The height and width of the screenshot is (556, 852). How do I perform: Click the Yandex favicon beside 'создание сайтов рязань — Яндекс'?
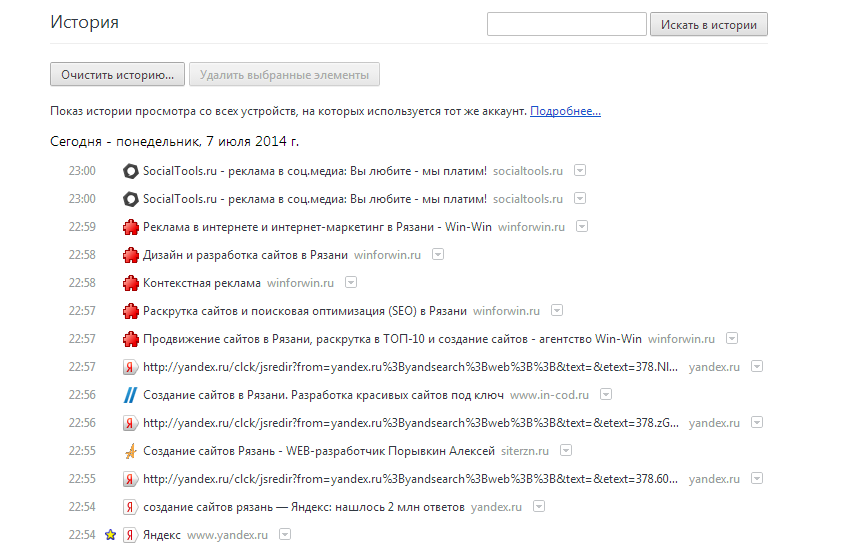point(130,507)
